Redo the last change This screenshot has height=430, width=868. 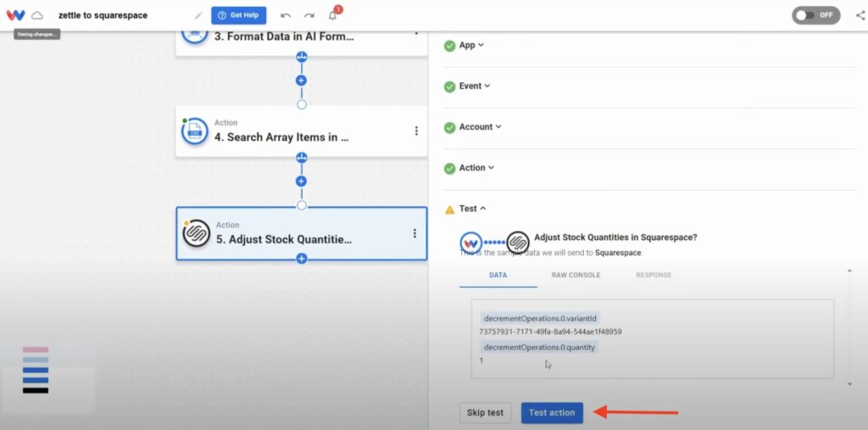(x=309, y=15)
